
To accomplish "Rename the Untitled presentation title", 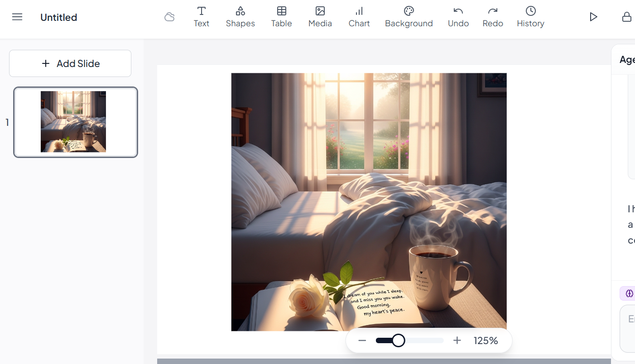I will pyautogui.click(x=59, y=17).
